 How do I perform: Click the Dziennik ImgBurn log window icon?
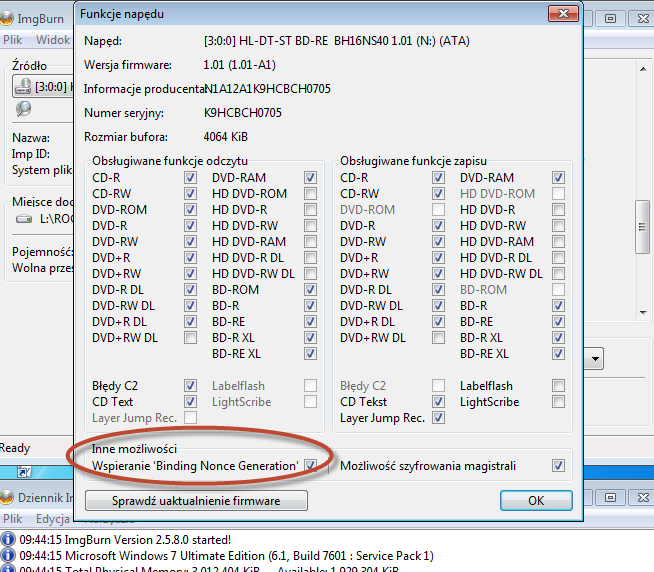pyautogui.click(x=6, y=497)
